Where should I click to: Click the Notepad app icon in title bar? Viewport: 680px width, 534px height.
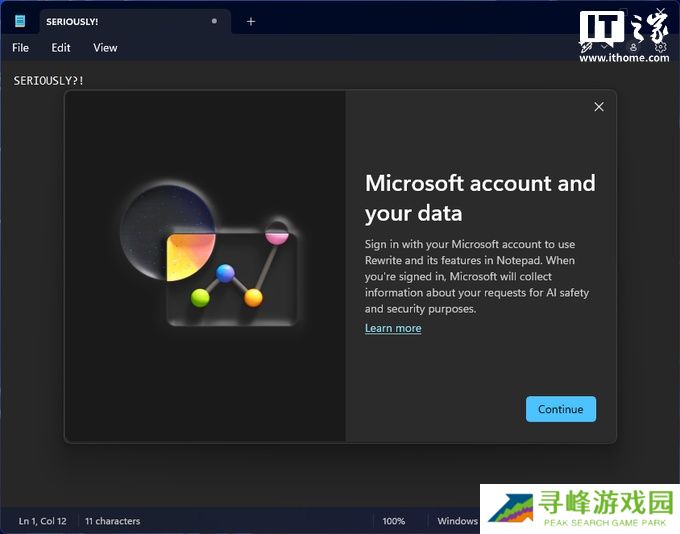pyautogui.click(x=20, y=21)
